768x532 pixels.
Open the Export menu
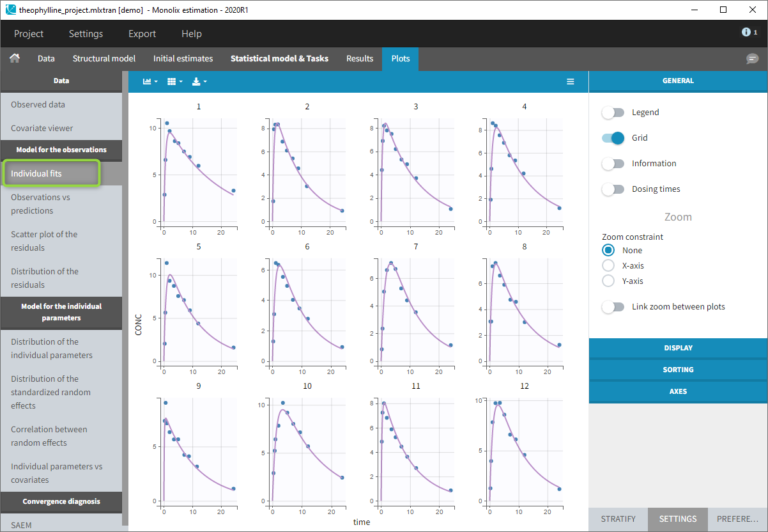point(141,34)
